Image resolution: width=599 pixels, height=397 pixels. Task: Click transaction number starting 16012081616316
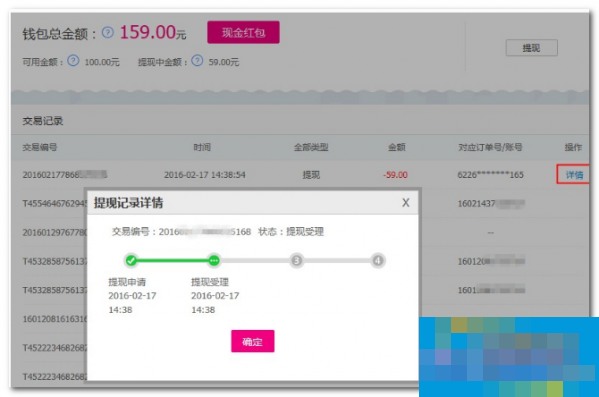[x=55, y=319]
